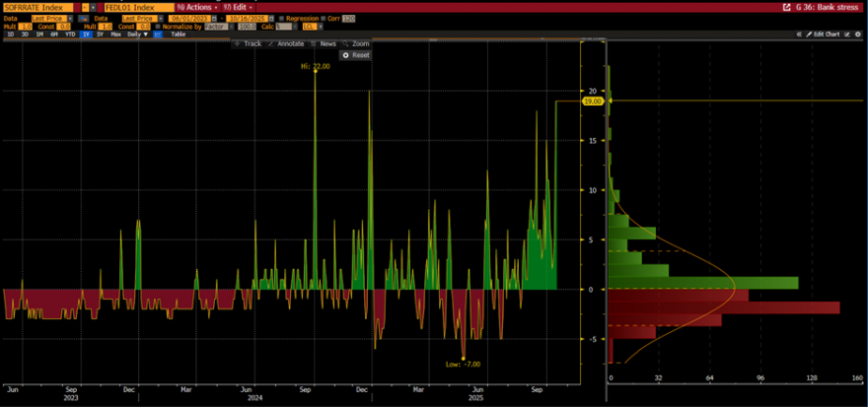
Task: Open chart settings gear icon
Action: click(857, 34)
